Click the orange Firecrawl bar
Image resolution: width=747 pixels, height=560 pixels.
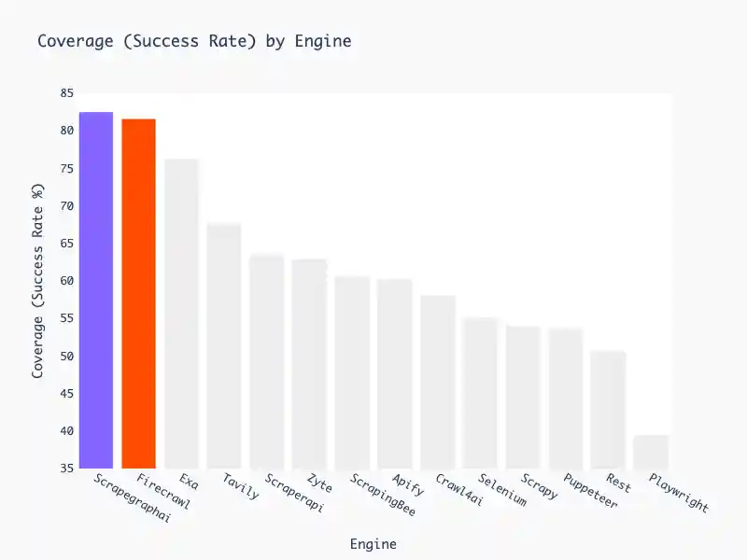(x=139, y=293)
